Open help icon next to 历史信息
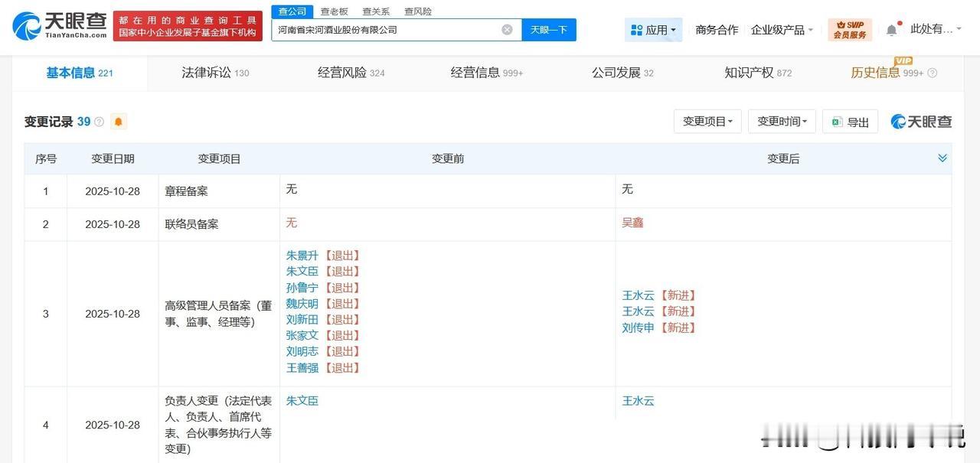Image resolution: width=980 pixels, height=463 pixels. [x=932, y=73]
